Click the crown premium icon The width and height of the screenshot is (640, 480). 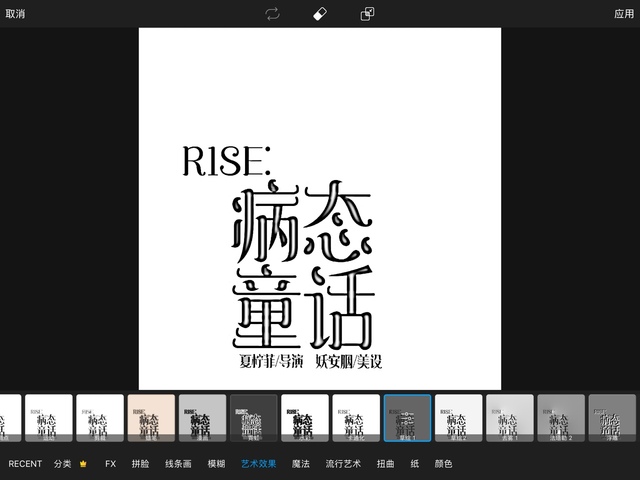tap(83, 464)
